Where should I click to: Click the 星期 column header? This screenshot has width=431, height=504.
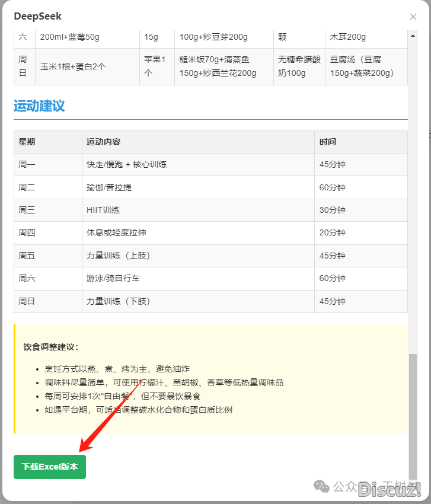tap(48, 142)
